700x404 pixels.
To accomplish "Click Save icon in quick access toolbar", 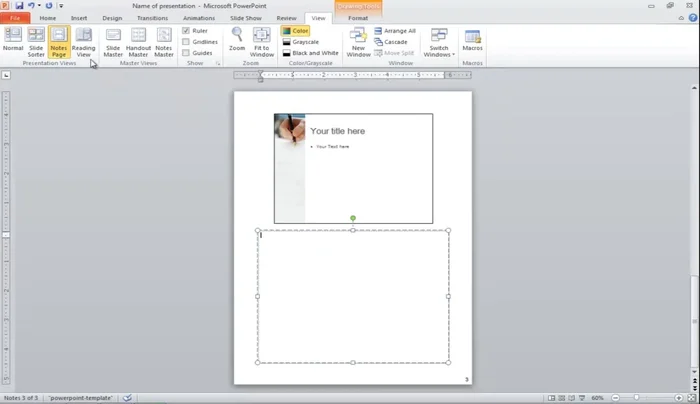I will 19,6.
